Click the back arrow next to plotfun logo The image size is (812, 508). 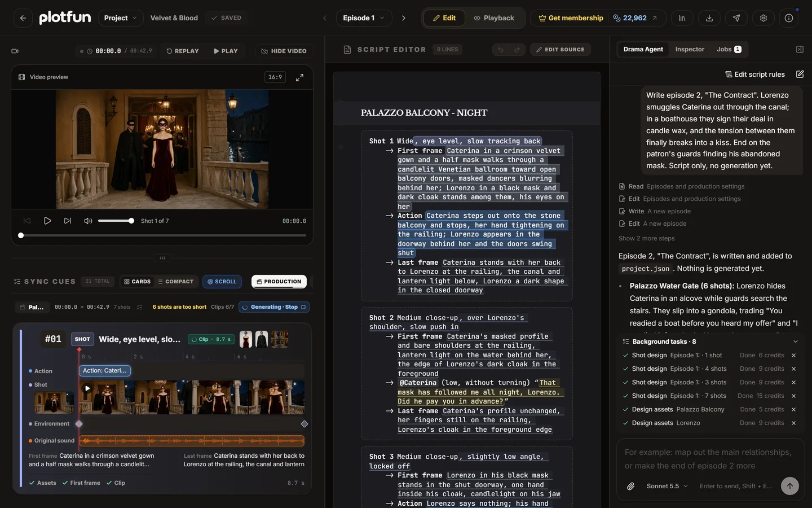click(x=23, y=18)
